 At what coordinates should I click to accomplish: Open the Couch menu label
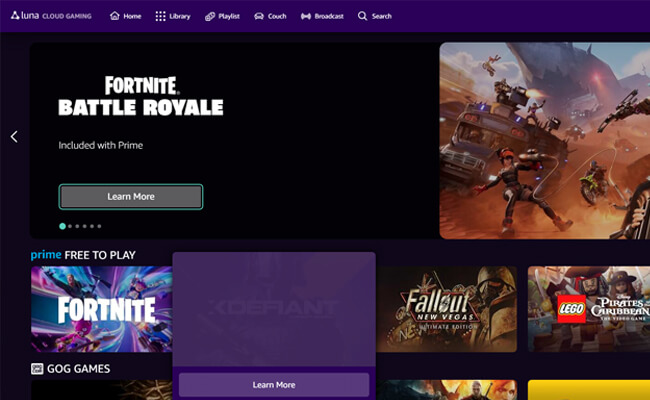coord(277,16)
